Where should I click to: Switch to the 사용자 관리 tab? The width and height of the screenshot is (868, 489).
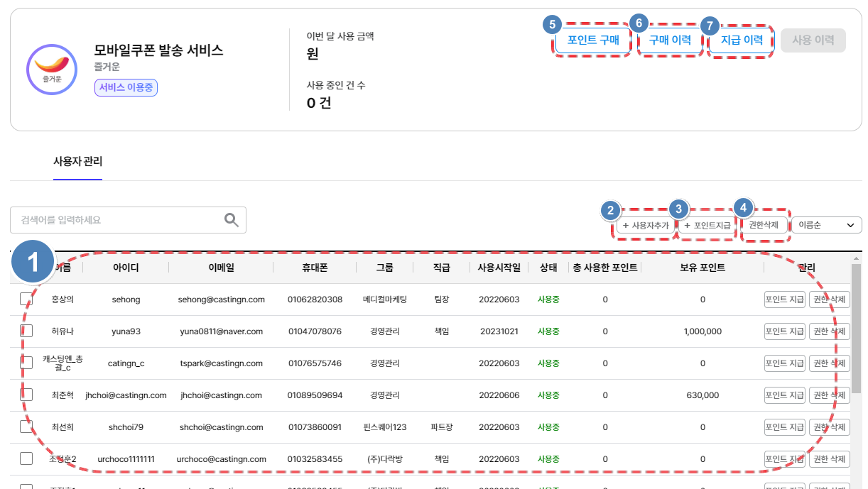click(78, 161)
